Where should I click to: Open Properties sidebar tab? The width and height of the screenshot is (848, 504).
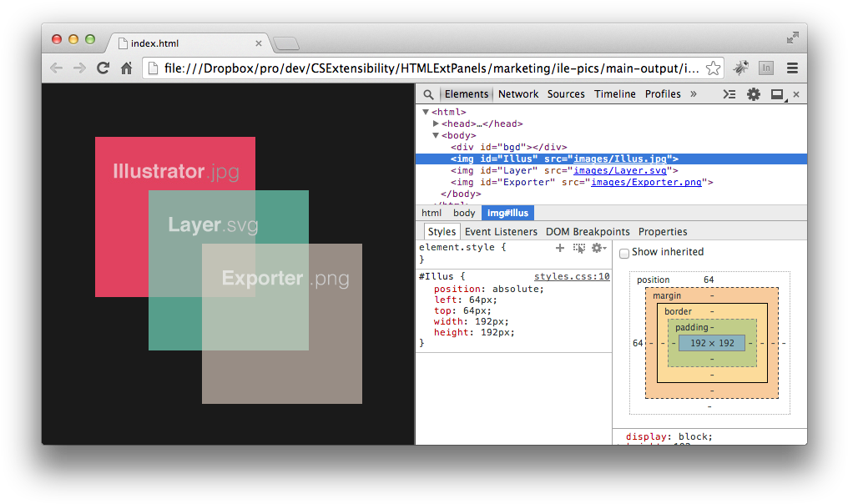[x=663, y=231]
